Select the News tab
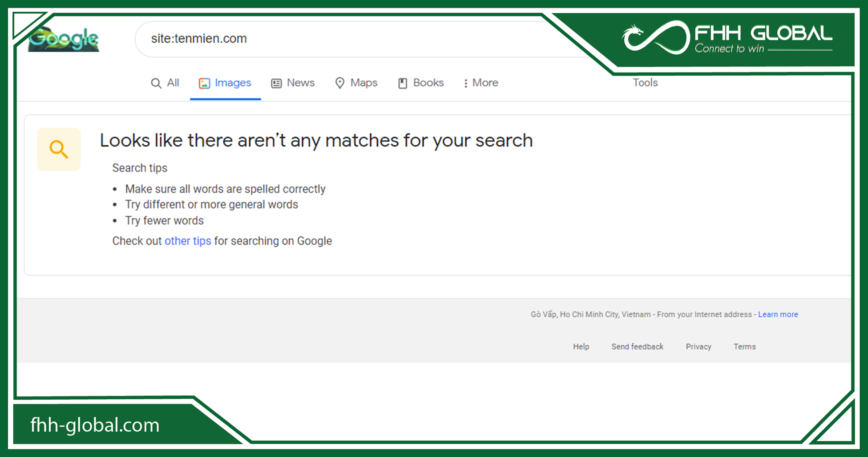Viewport: 868px width, 457px height. click(300, 83)
